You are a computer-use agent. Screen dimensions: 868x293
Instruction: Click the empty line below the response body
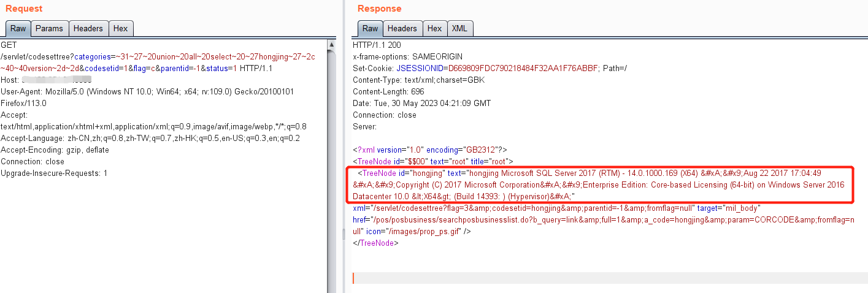point(610,278)
